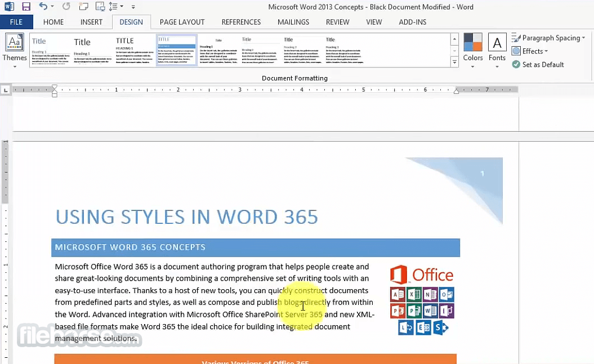
Task: Open the REVIEW tab
Action: click(337, 22)
